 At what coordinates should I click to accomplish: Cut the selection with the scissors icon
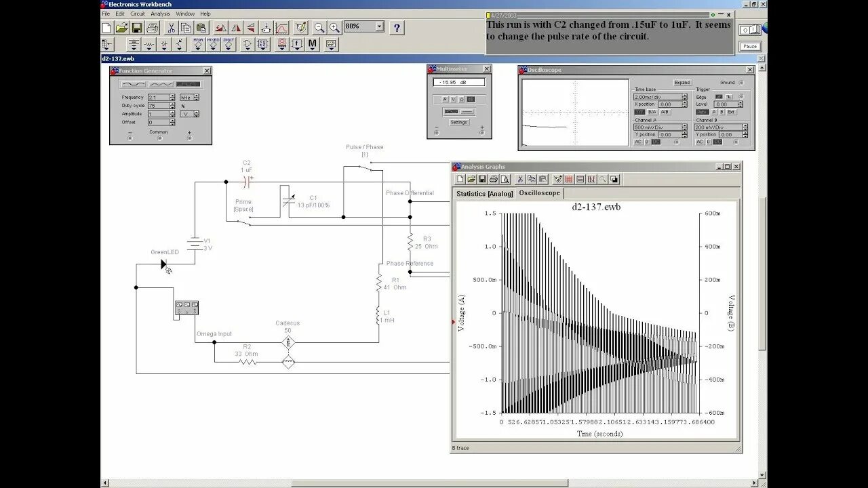171,28
